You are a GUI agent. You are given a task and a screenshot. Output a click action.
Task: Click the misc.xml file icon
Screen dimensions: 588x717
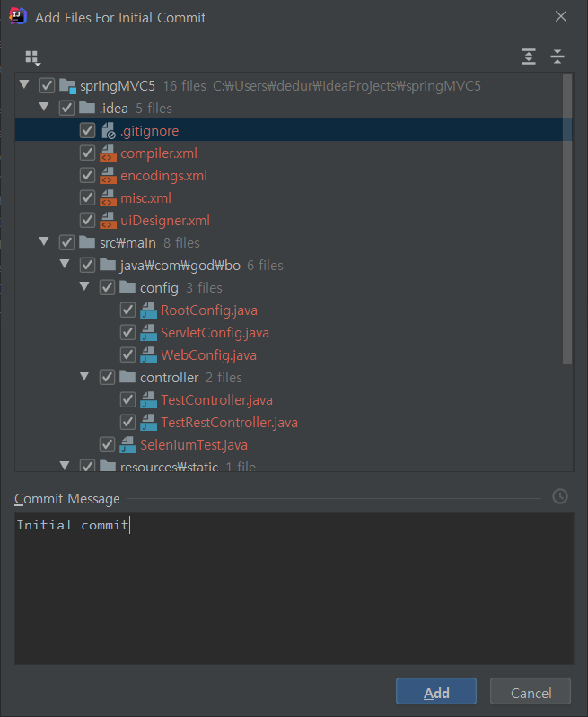tap(108, 198)
